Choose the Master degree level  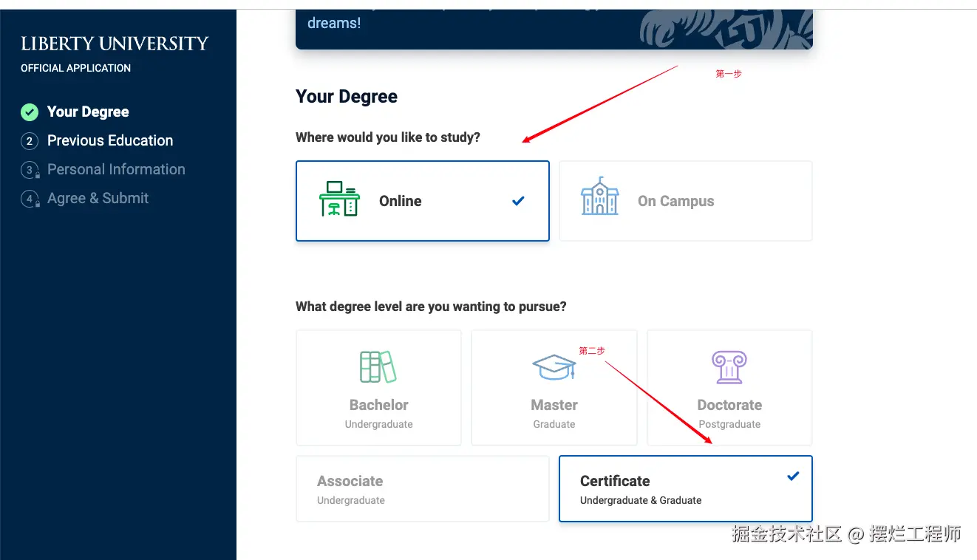click(554, 388)
